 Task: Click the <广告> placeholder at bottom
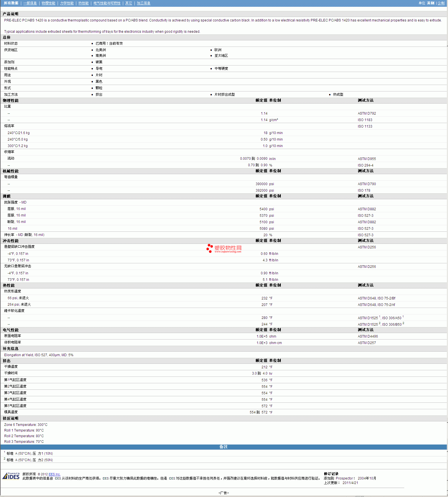point(223,493)
